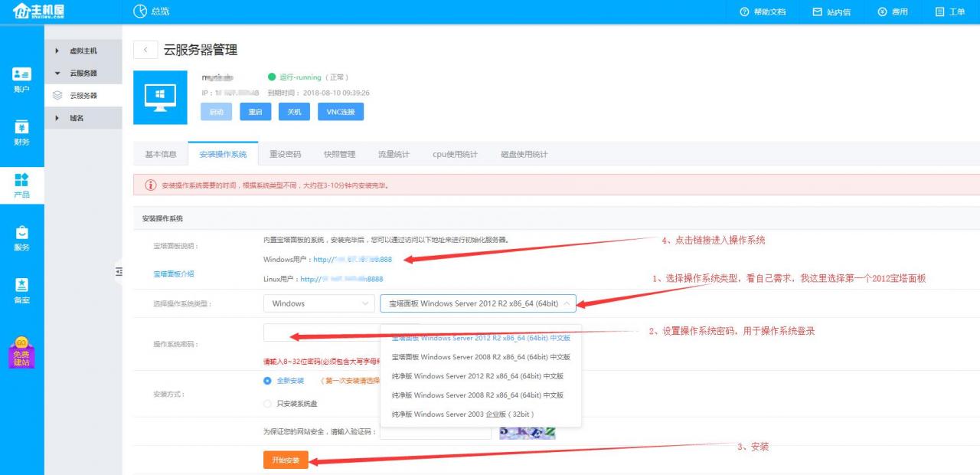980x475 pixels.
Task: Switch to the 流量统计 tab
Action: click(x=394, y=154)
